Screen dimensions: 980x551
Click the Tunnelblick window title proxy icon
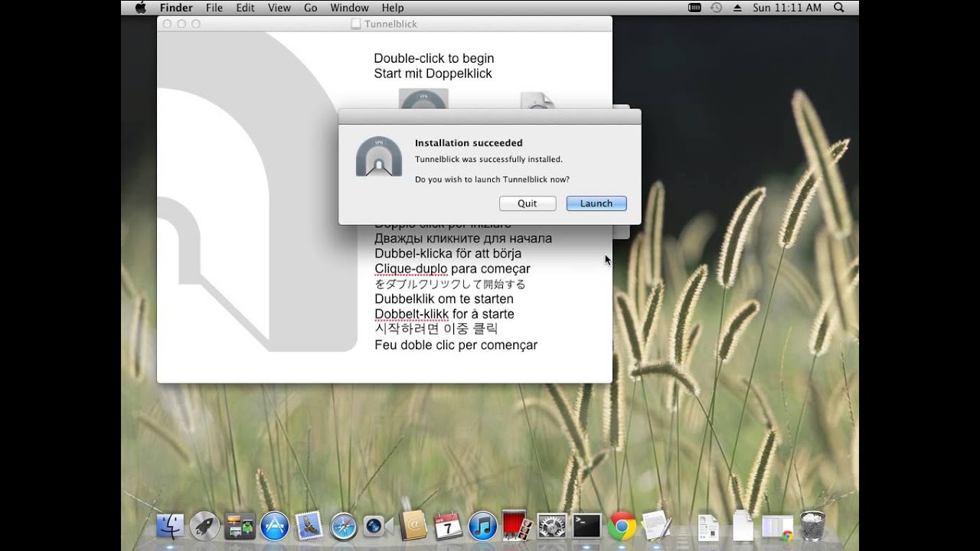(x=355, y=24)
